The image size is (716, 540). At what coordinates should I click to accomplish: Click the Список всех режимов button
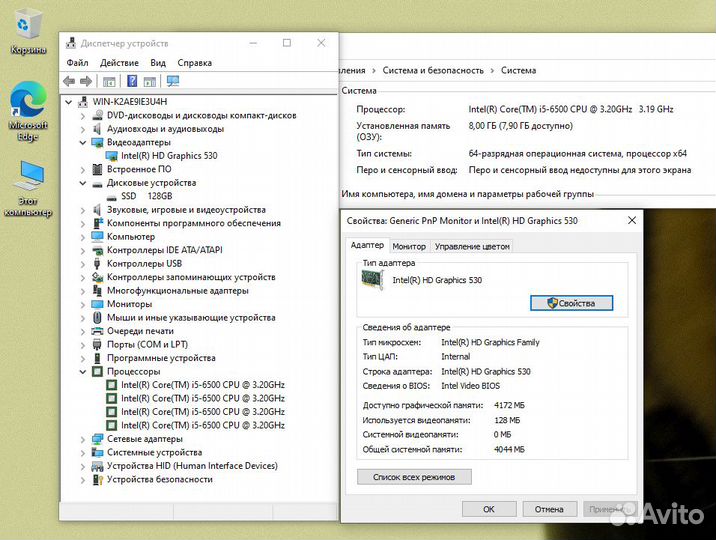tap(414, 477)
